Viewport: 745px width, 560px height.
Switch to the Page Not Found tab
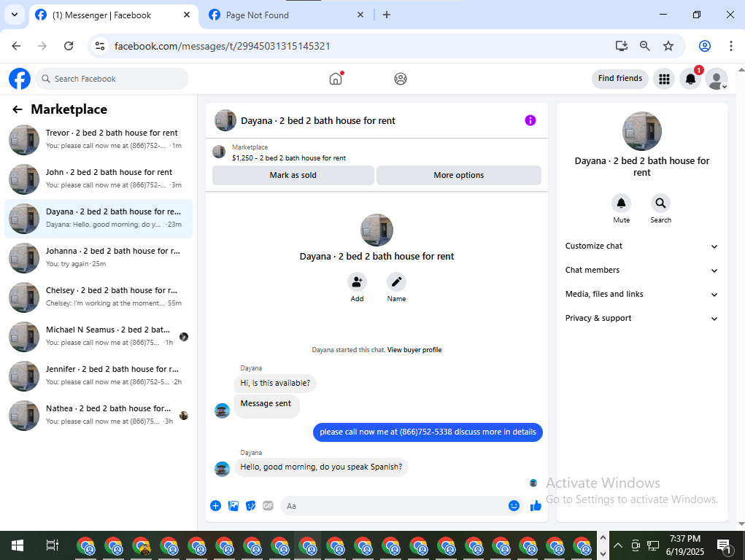coord(287,15)
